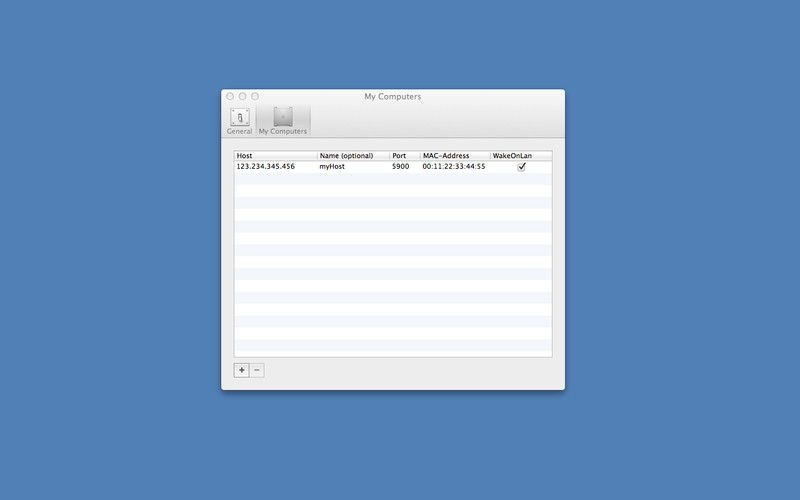This screenshot has height=500, width=800.
Task: Zoom the My Computers window
Action: [x=255, y=96]
